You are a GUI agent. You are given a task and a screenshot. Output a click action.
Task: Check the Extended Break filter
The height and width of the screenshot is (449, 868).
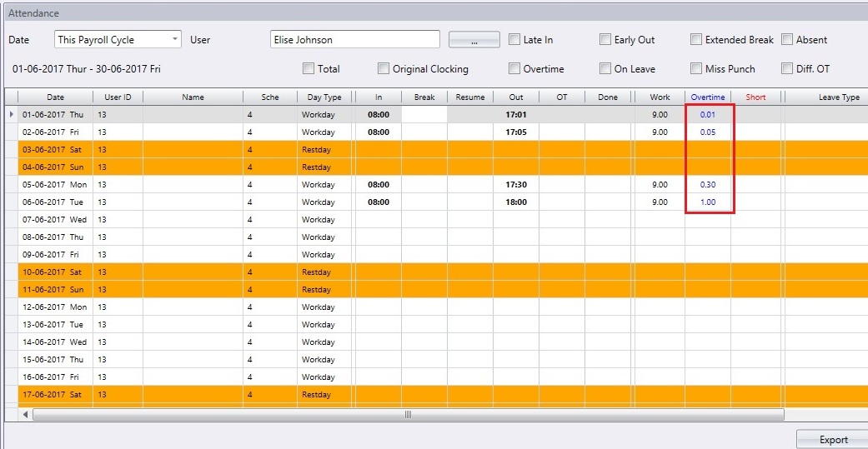[x=696, y=40]
